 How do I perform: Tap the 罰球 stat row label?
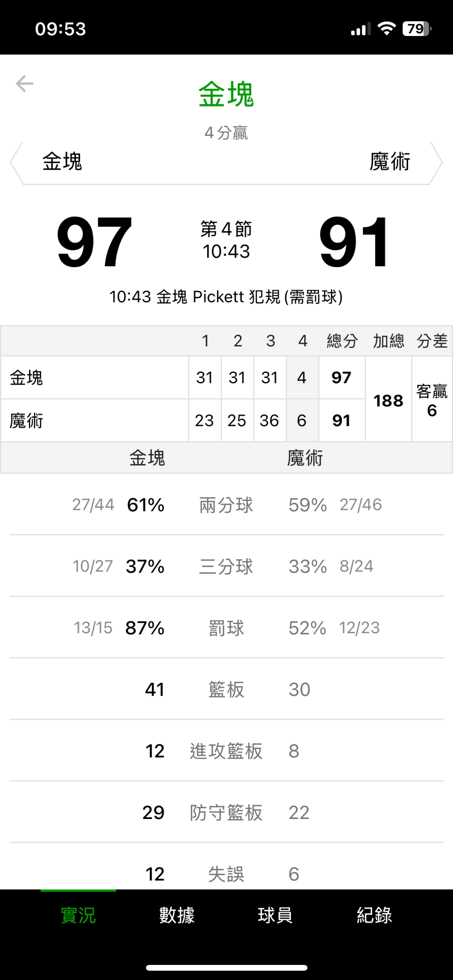pyautogui.click(x=226, y=628)
